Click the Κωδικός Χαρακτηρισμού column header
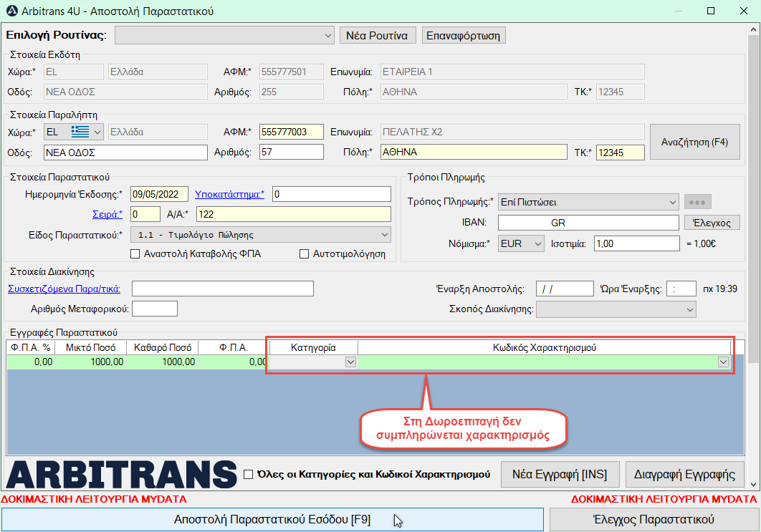 click(x=545, y=347)
